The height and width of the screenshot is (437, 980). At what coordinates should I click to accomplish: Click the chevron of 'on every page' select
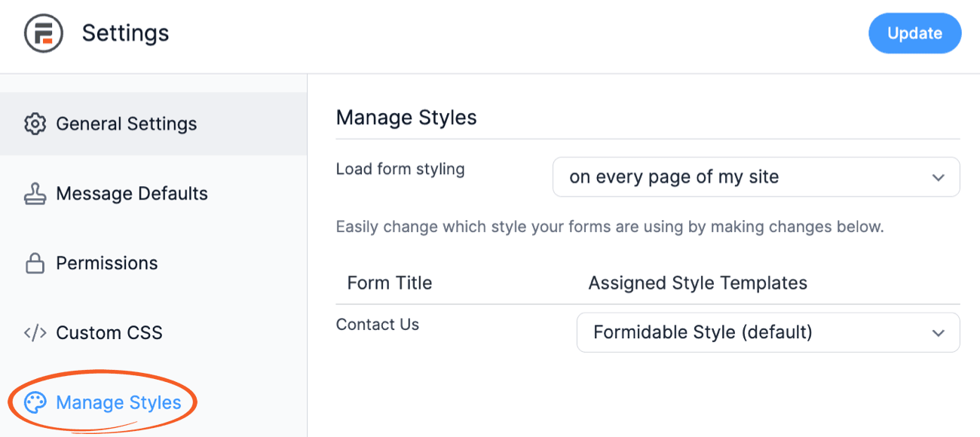(x=938, y=178)
